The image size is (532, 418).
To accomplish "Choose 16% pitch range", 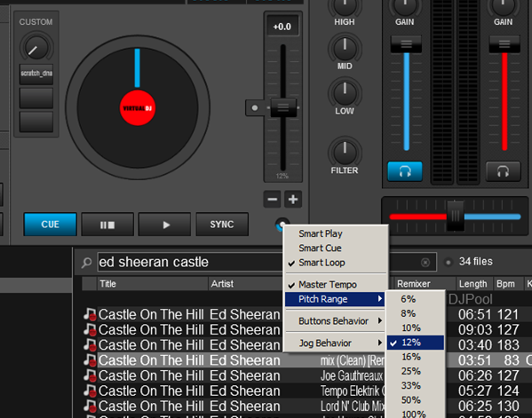I will tap(416, 357).
